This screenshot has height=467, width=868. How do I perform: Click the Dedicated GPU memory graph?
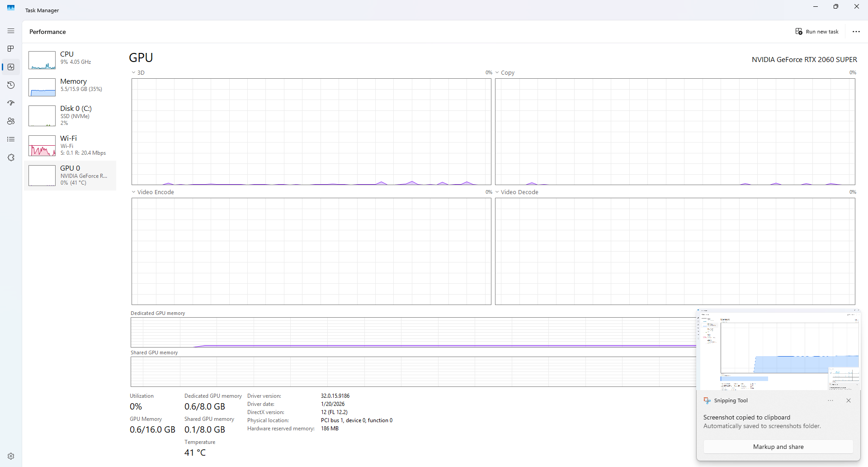[x=414, y=332]
